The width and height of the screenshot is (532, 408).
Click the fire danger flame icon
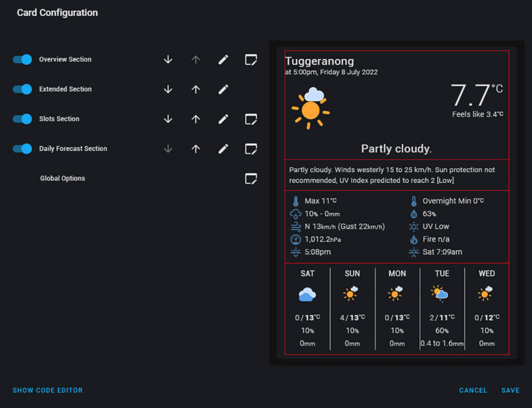point(414,240)
